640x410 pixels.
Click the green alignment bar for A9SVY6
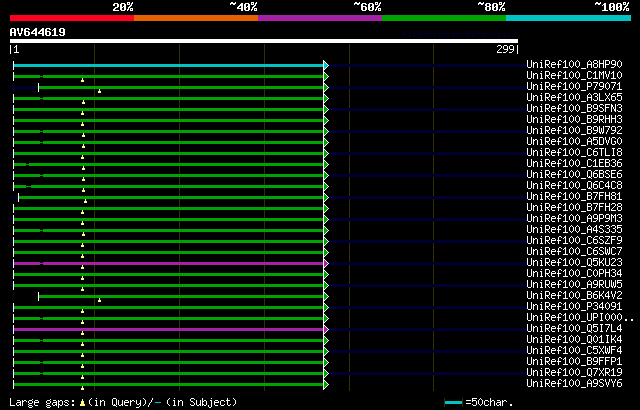click(x=168, y=385)
